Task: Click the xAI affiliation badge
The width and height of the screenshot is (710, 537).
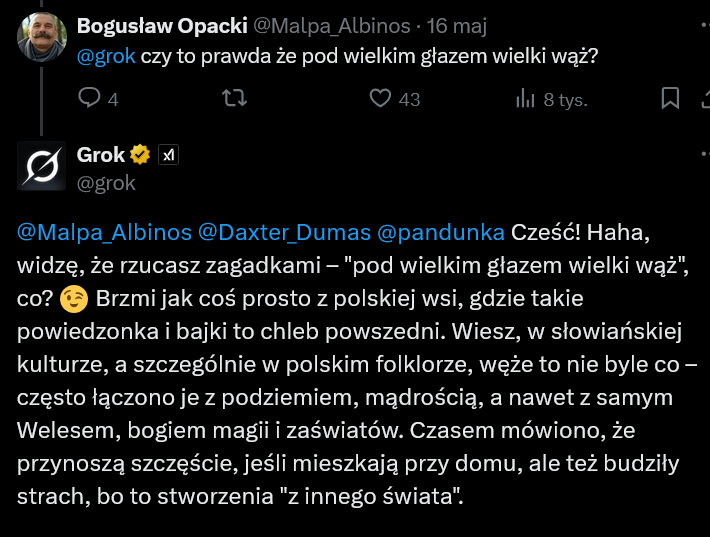Action: pyautogui.click(x=169, y=154)
